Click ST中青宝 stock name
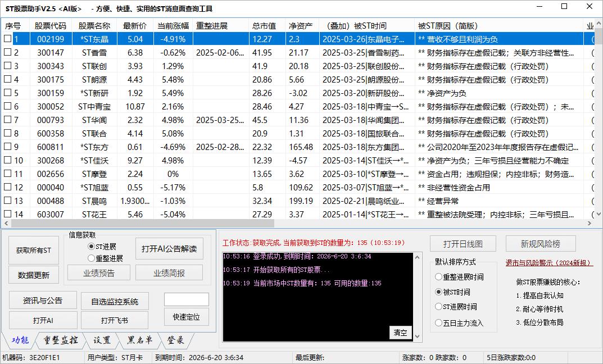603x364 pixels. pyautogui.click(x=94, y=107)
